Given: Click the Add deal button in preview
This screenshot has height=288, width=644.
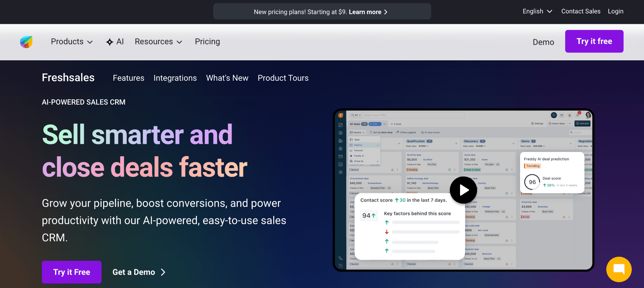Looking at the screenshot, I should [582, 123].
